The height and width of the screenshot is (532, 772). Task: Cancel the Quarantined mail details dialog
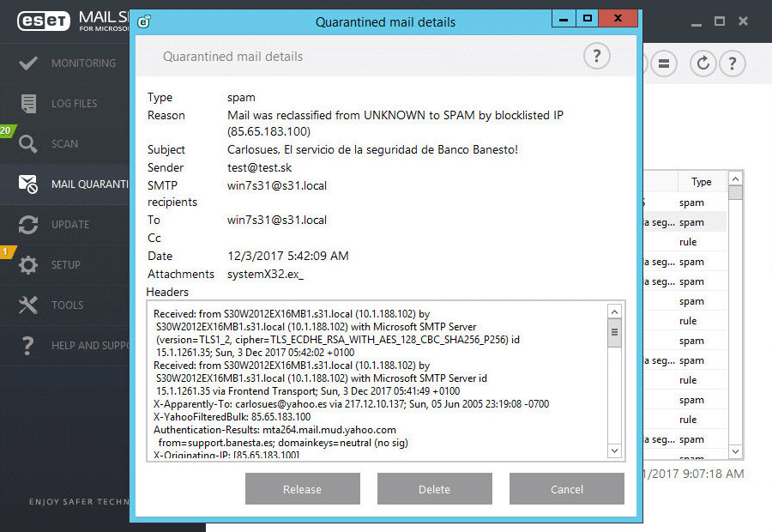pos(566,488)
